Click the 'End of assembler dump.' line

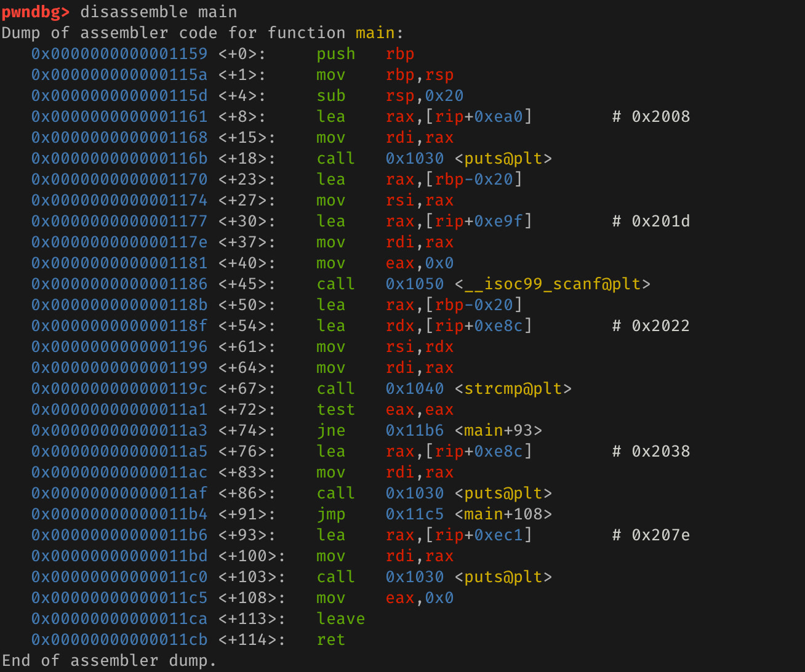coord(109,660)
